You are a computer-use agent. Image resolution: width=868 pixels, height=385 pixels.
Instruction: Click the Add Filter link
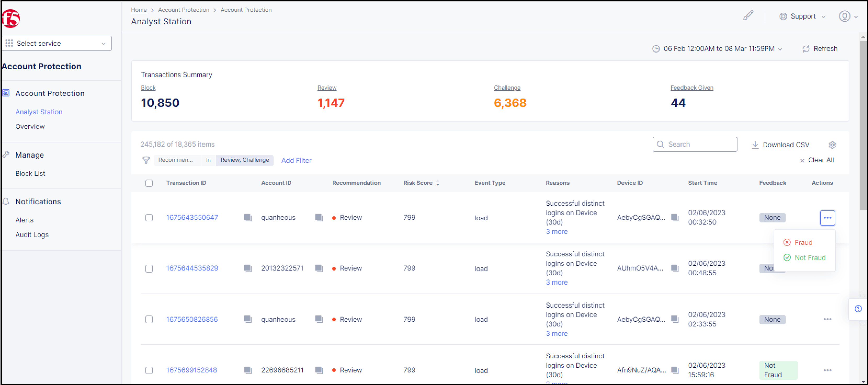296,160
